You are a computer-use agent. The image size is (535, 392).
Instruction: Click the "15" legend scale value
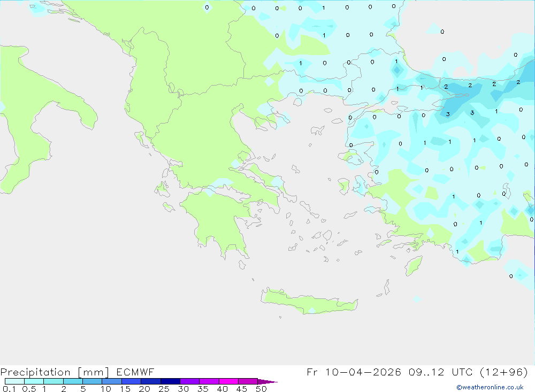click(x=125, y=389)
